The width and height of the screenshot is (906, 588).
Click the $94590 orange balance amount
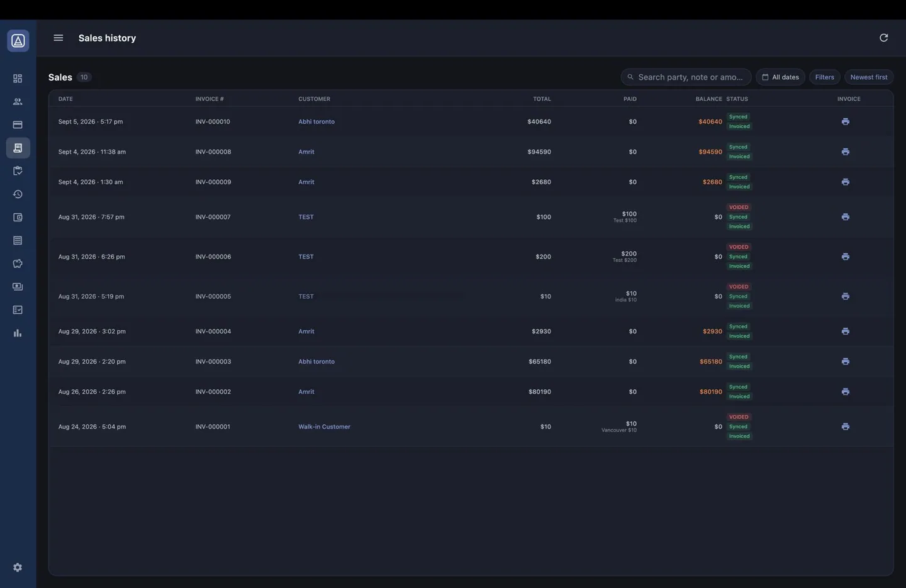click(710, 152)
